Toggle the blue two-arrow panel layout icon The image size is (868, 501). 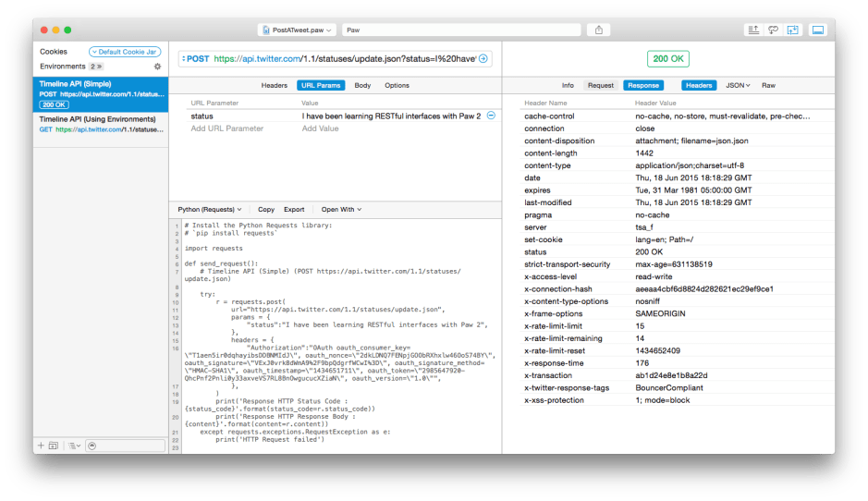793,30
